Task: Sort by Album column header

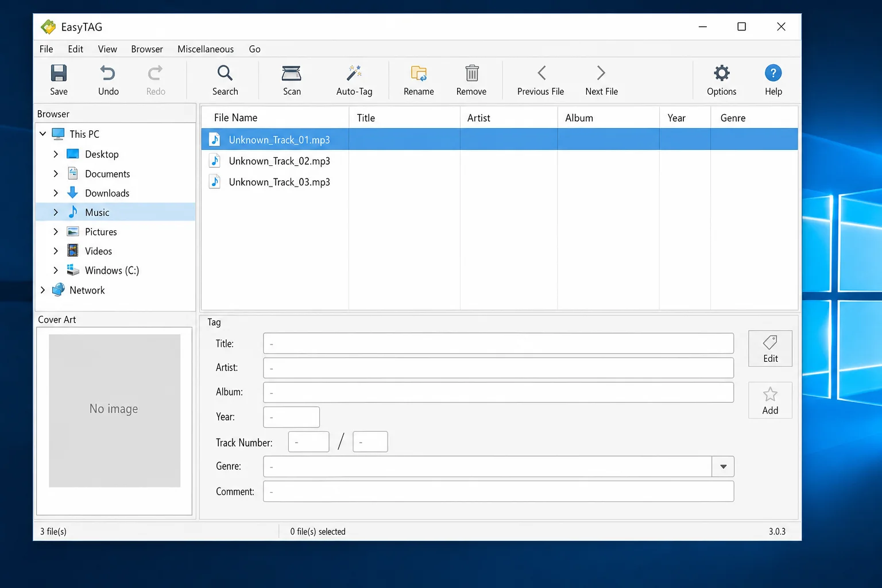Action: coord(609,118)
